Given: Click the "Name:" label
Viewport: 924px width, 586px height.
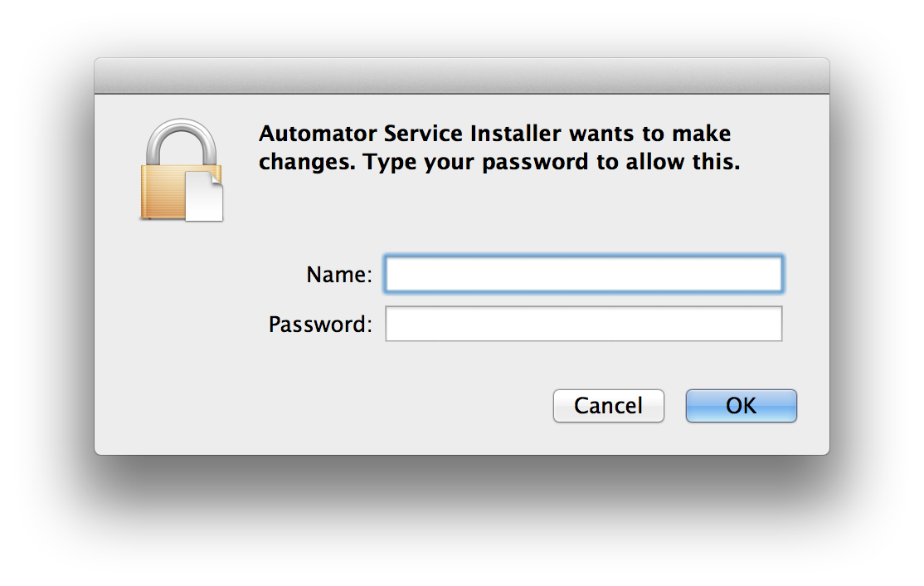Looking at the screenshot, I should tap(339, 275).
